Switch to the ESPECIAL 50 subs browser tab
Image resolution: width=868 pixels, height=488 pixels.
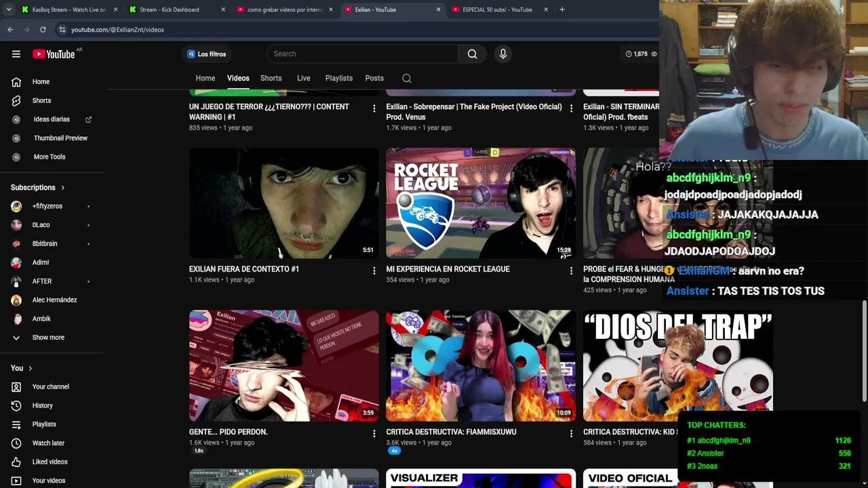(500, 9)
